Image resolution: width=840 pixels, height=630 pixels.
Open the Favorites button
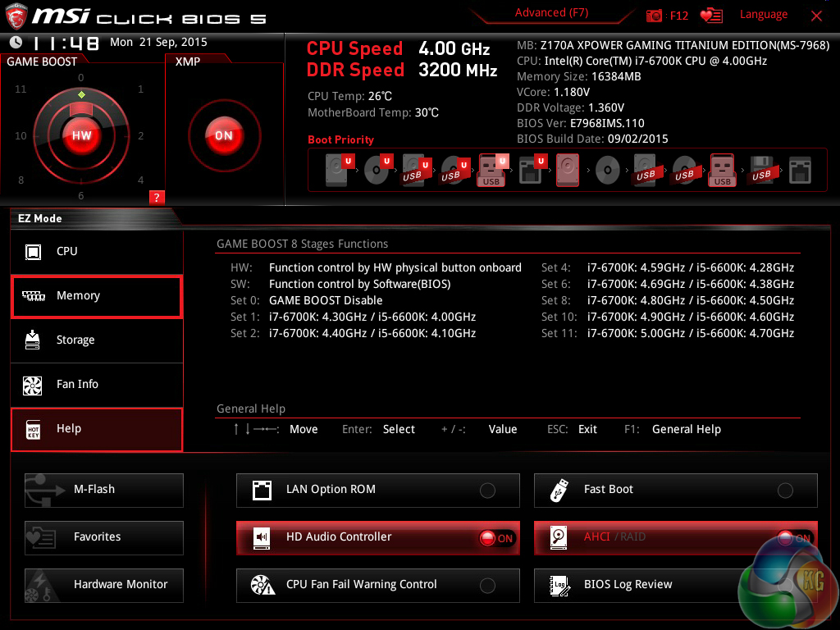104,537
